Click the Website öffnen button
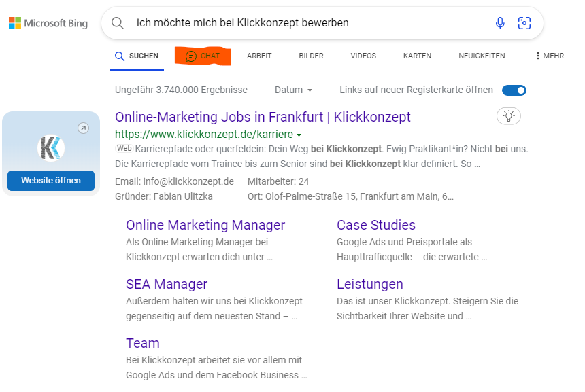Screen dimensions: 585x392 pos(51,180)
